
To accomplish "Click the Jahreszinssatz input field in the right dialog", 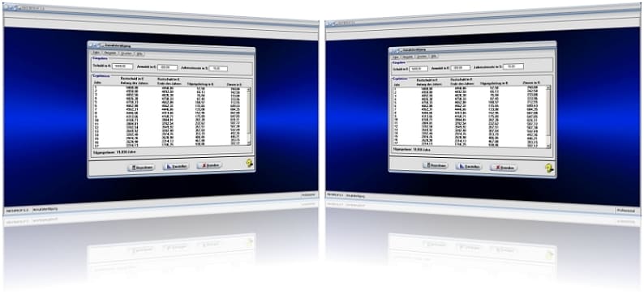I will tap(513, 66).
